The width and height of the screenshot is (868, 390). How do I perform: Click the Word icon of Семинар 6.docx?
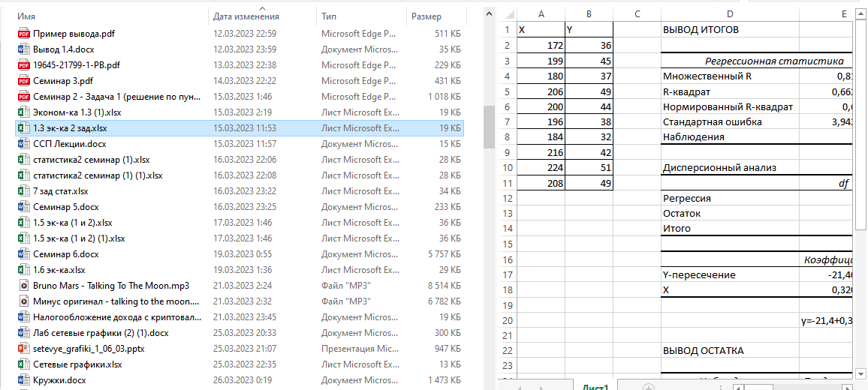point(23,254)
